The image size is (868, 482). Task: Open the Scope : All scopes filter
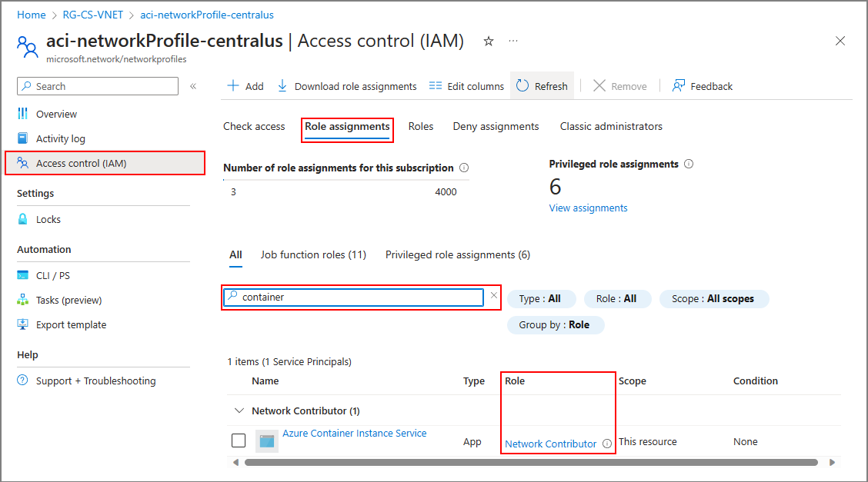[713, 299]
